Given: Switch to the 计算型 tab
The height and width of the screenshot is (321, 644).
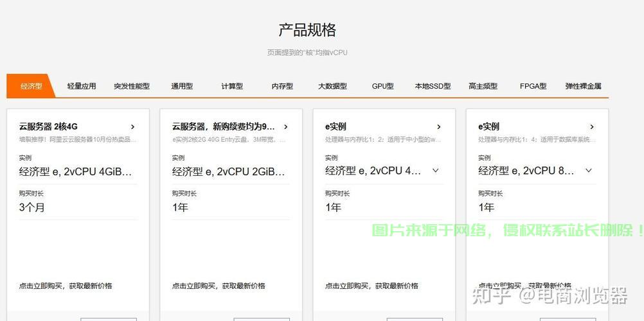Looking at the screenshot, I should click(232, 86).
